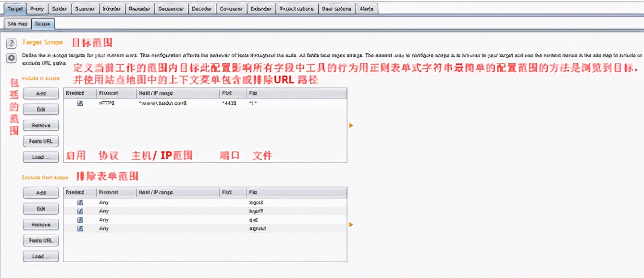644x278 pixels.
Task: Sort include table by File column header
Action: (297, 93)
